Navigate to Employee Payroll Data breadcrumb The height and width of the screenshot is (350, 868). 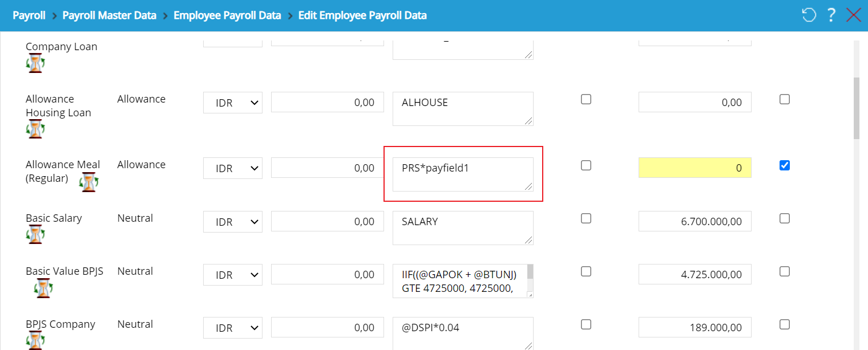(x=227, y=15)
